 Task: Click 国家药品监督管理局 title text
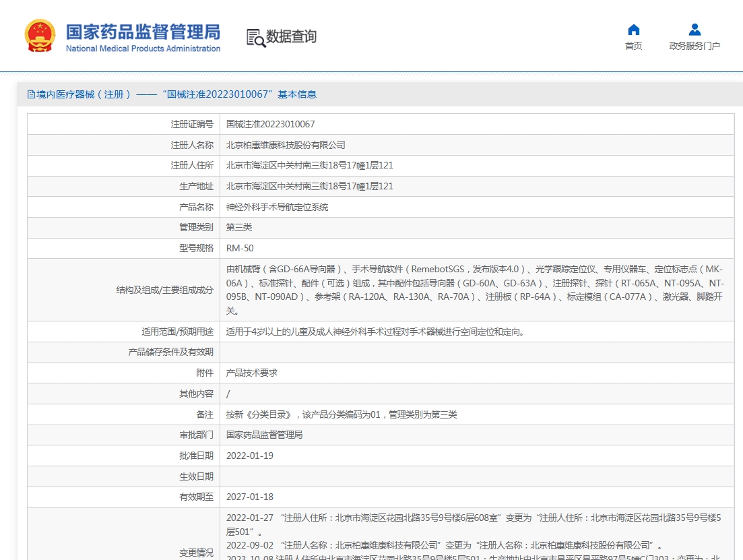(143, 32)
